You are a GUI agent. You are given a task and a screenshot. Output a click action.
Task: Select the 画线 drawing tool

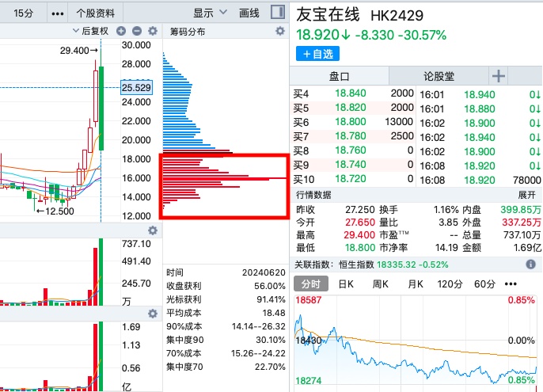249,13
